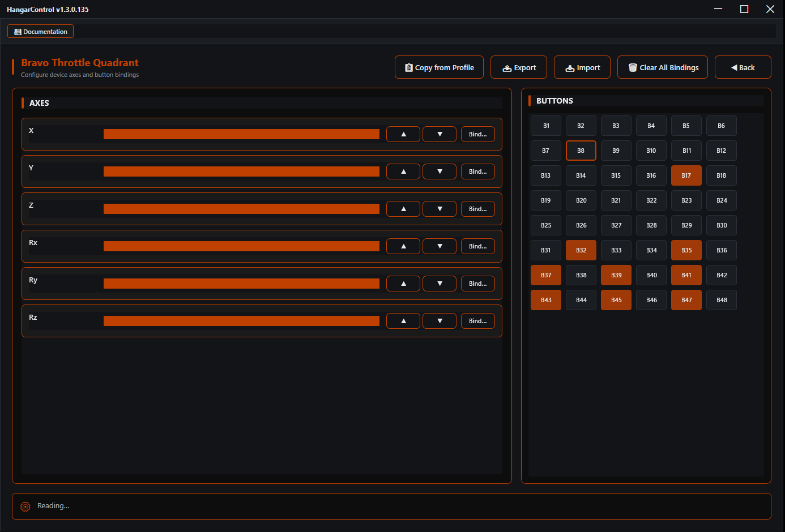Toggle button B17 in the buttons grid

[x=686, y=175]
